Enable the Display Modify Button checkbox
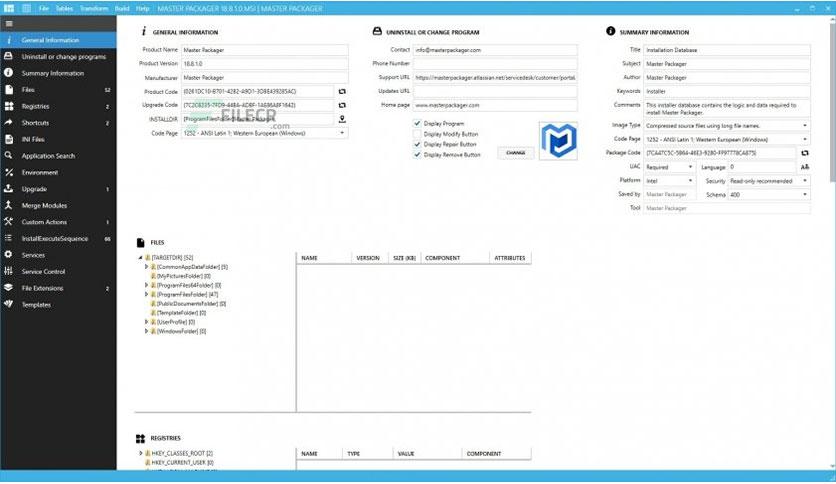Screen dimensions: 836x484 click(417, 134)
